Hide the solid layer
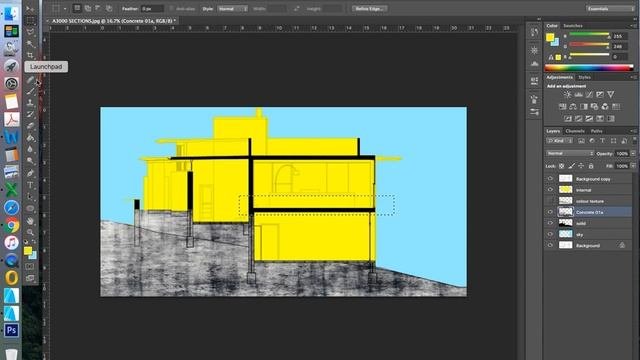 [550, 223]
